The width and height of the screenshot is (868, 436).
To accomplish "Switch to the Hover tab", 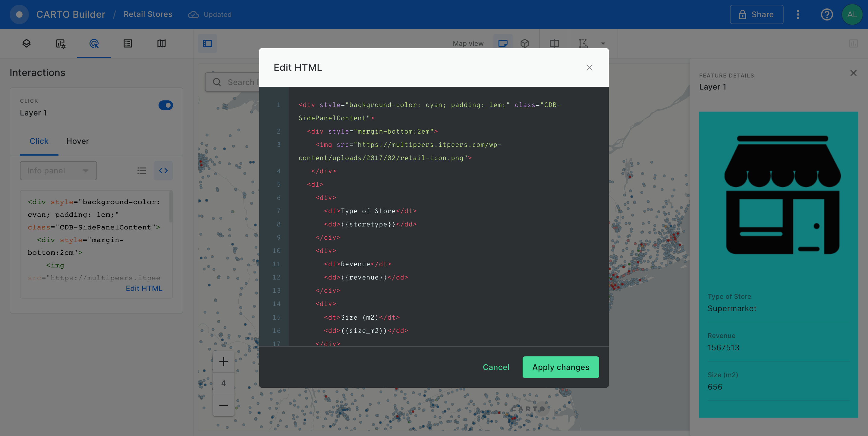I will pyautogui.click(x=77, y=141).
